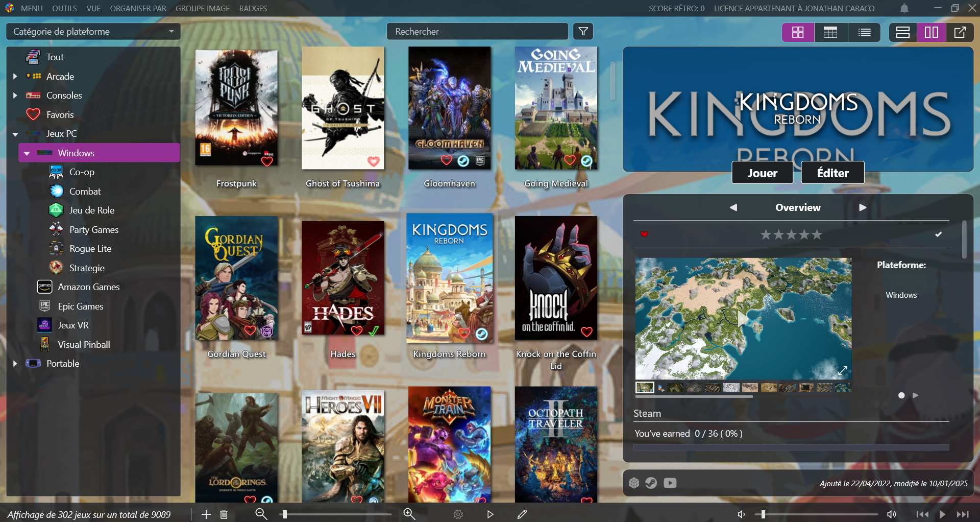Open the Catégorie de plateforme dropdown
Viewport: 980px width, 522px height.
pyautogui.click(x=93, y=32)
